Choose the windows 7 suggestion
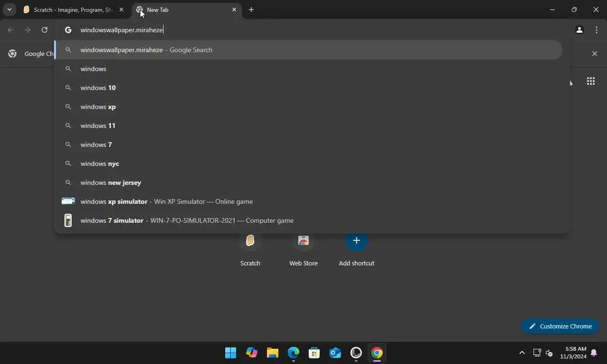 click(x=308, y=145)
